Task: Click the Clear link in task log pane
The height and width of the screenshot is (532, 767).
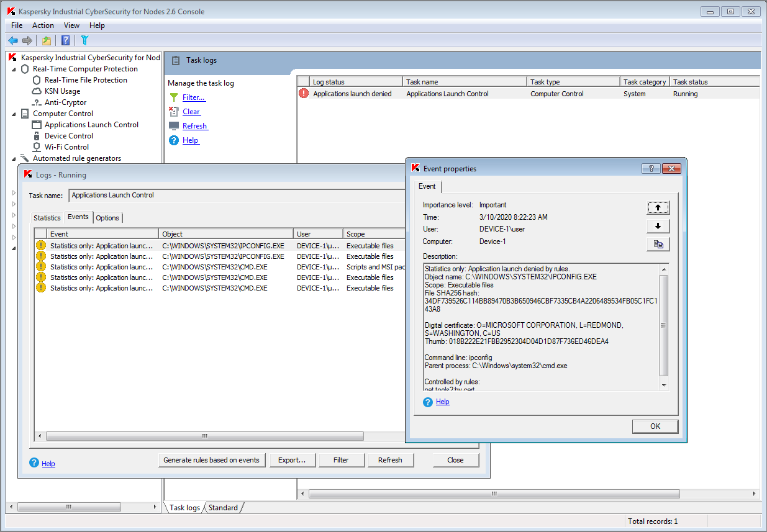Action: [x=191, y=112]
